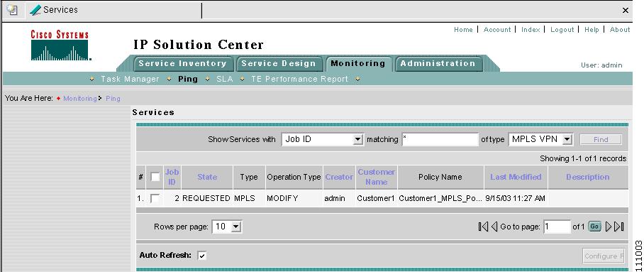Click the Operation Type column header
The image size is (644, 272).
(294, 177)
